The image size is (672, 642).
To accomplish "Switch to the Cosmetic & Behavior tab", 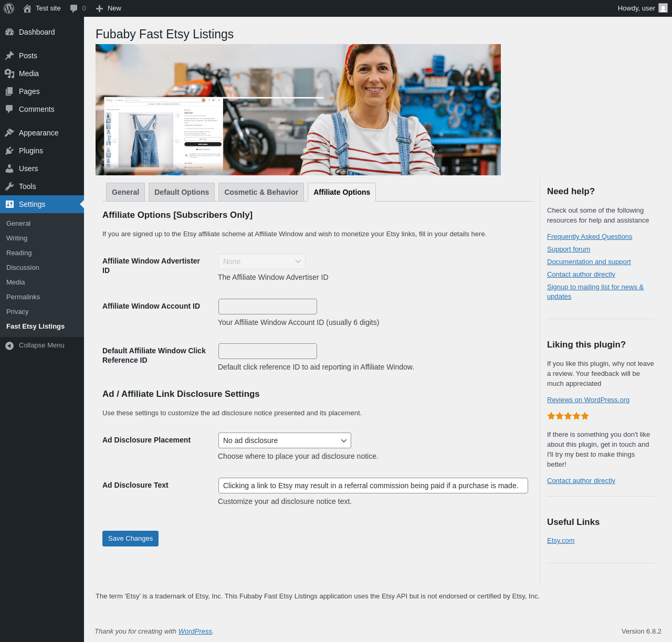I will [261, 192].
